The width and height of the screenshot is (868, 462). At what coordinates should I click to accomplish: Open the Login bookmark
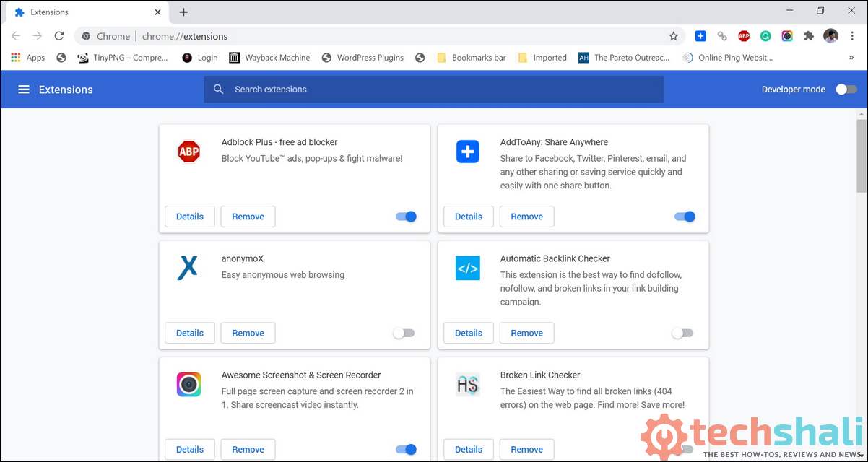[x=200, y=58]
